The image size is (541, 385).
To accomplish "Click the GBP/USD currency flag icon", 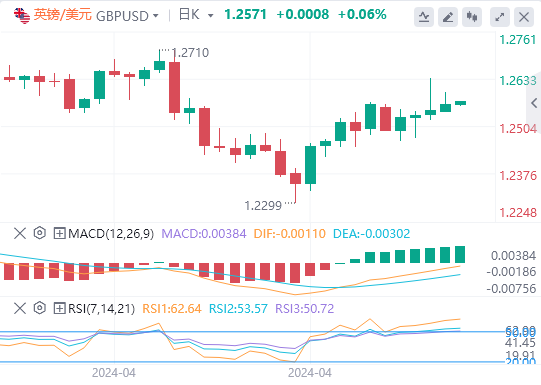I will [22, 15].
